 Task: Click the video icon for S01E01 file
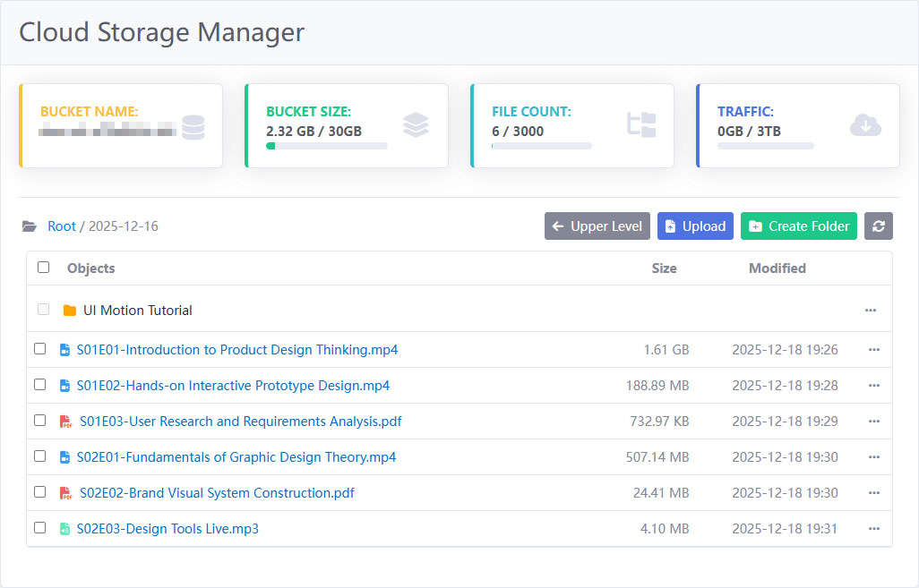64,350
